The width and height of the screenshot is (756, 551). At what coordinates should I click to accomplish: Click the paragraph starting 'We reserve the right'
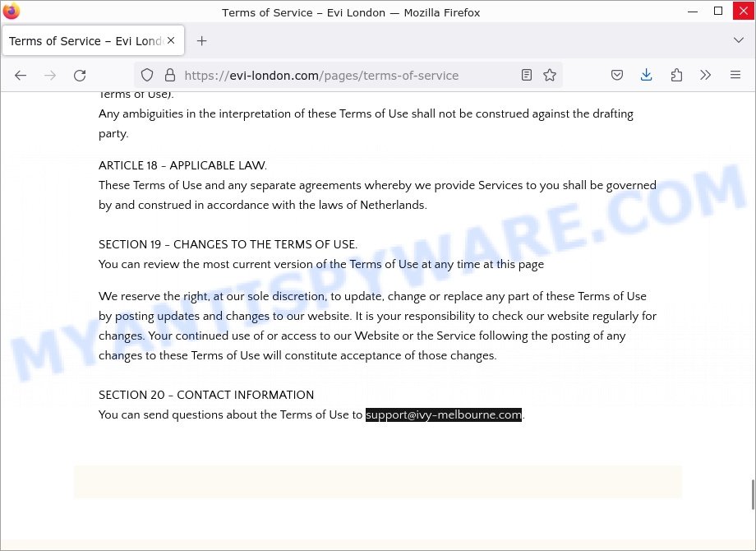click(x=377, y=326)
